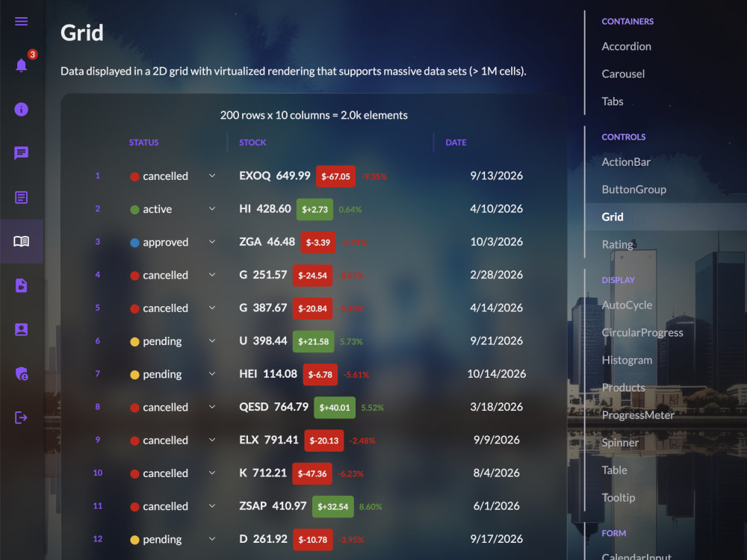The image size is (747, 560).
Task: Click the date 9/17/2026 cell
Action: (496, 538)
